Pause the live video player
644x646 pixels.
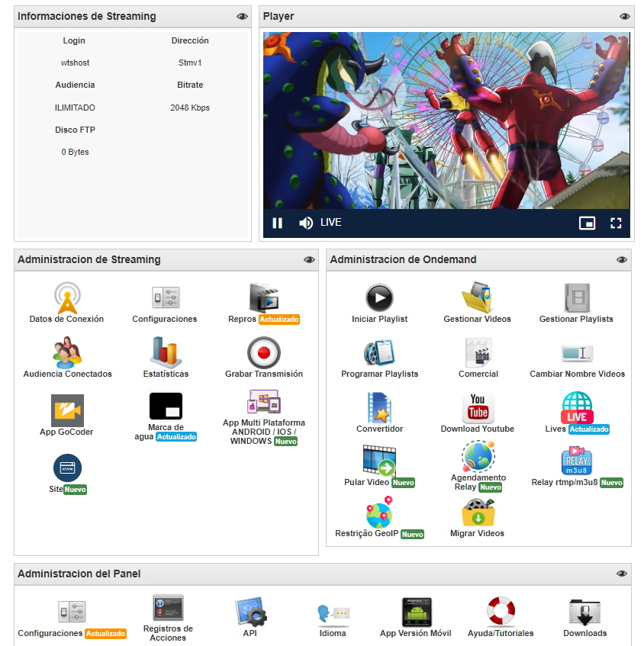[278, 223]
